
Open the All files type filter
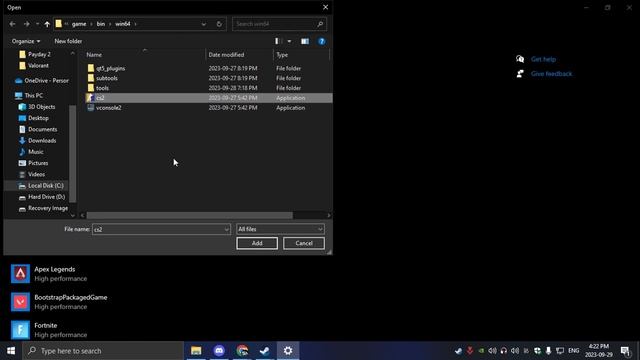pyautogui.click(x=280, y=229)
